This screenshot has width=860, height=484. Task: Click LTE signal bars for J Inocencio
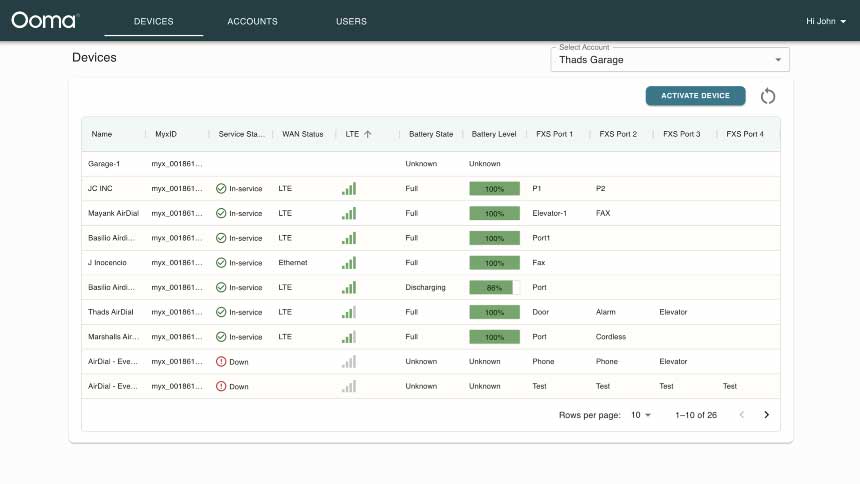349,263
